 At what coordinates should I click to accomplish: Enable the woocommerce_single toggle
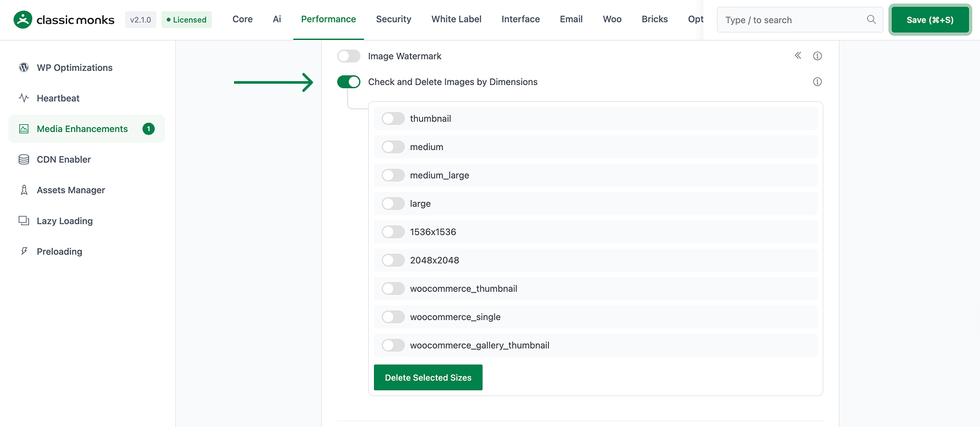[393, 317]
